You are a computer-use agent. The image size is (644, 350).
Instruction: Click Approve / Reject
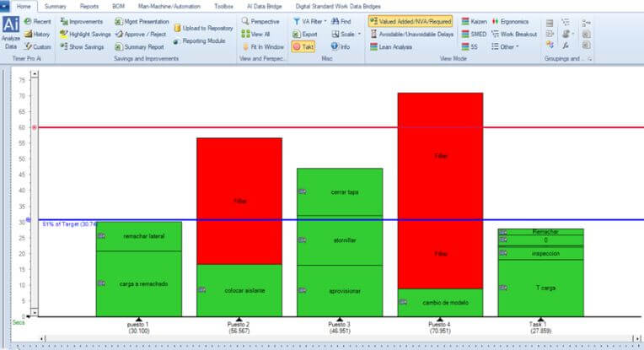tap(141, 34)
